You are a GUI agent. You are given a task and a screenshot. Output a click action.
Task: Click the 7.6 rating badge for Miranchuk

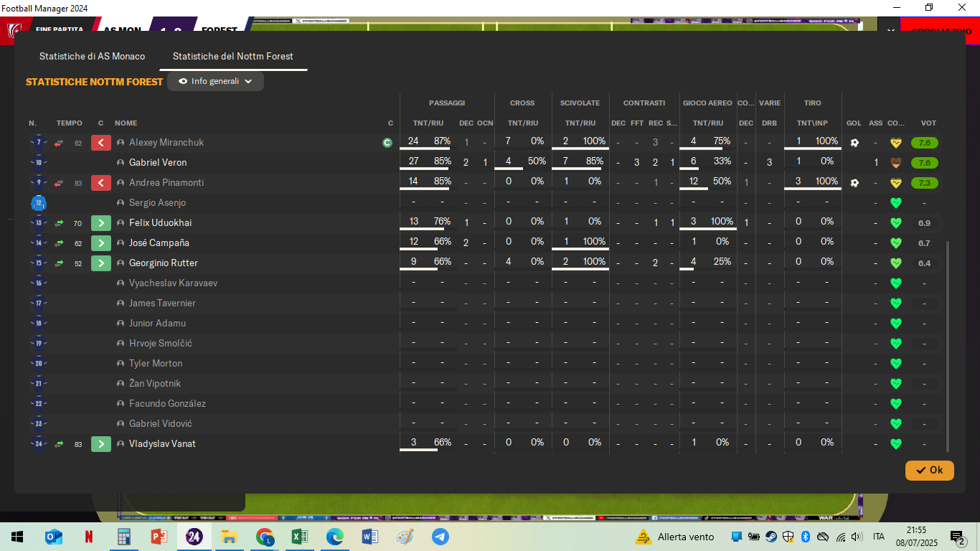point(925,143)
